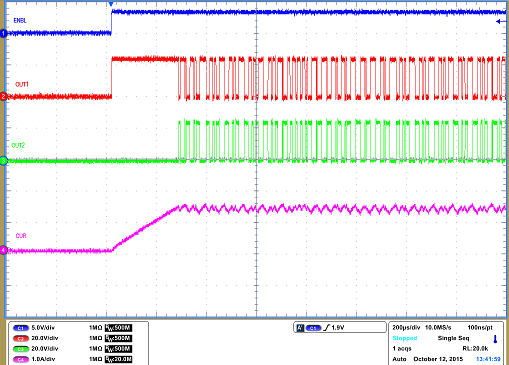Click the C1 1MΩ termination value

95,328
